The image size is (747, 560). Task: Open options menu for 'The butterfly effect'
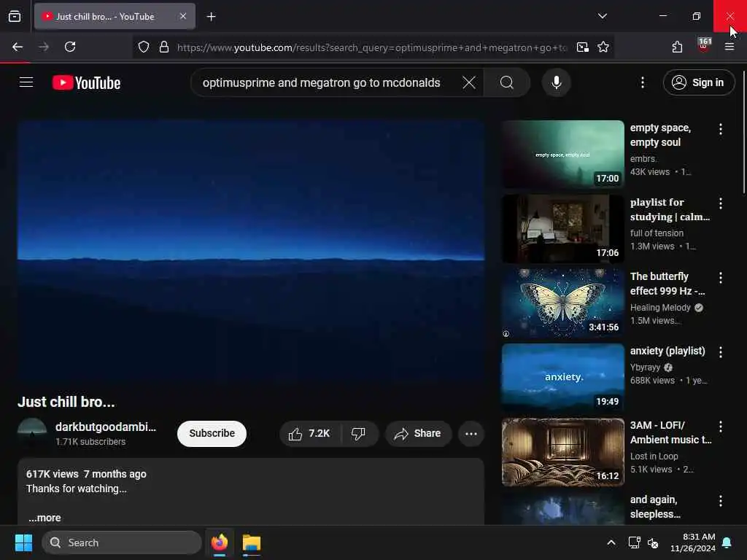pos(720,277)
